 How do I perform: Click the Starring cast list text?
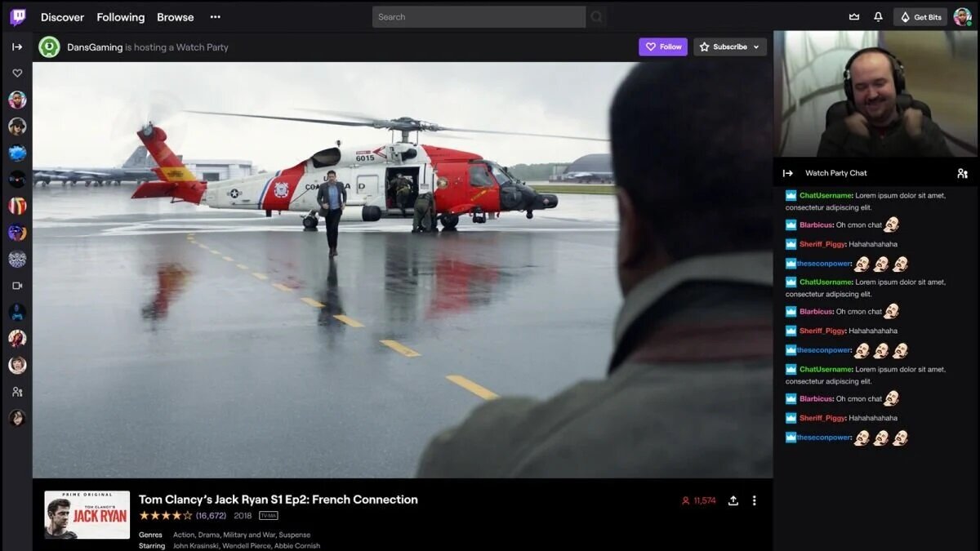[229, 546]
